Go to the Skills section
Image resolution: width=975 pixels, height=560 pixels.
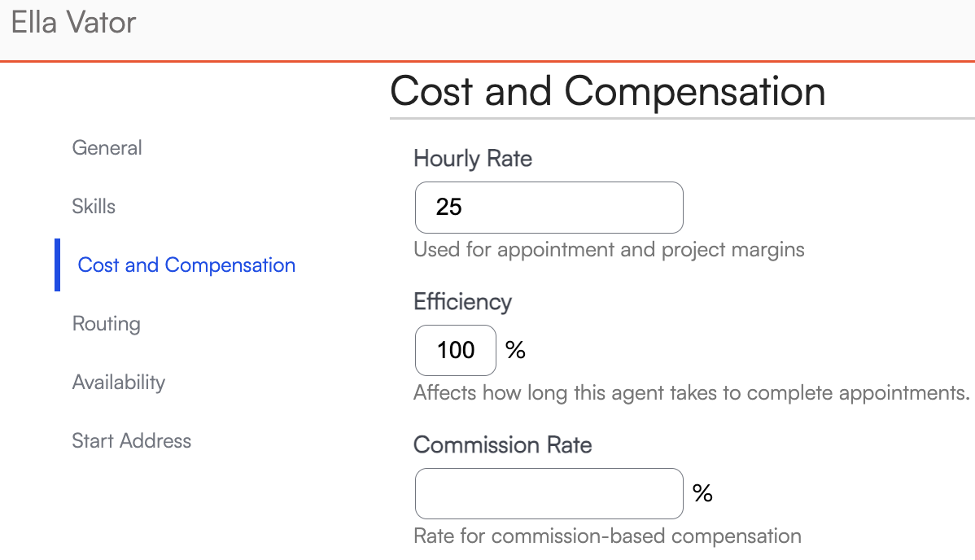coord(94,207)
